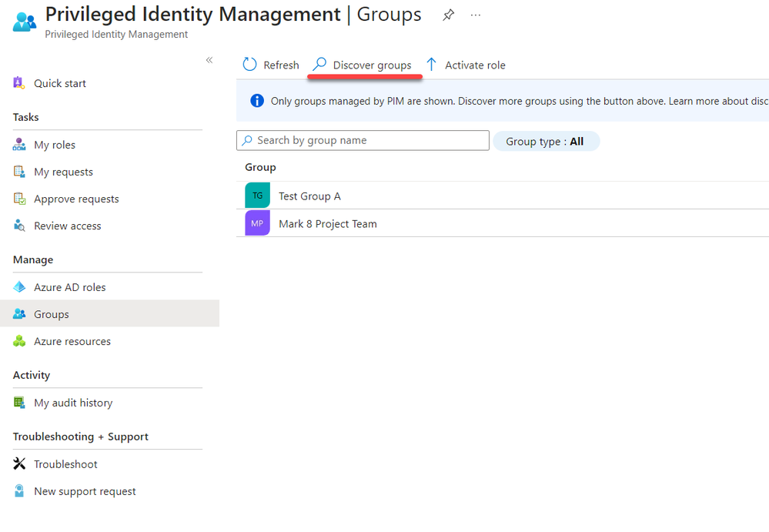Click the Review access icon
This screenshot has width=769, height=532.
tap(19, 226)
